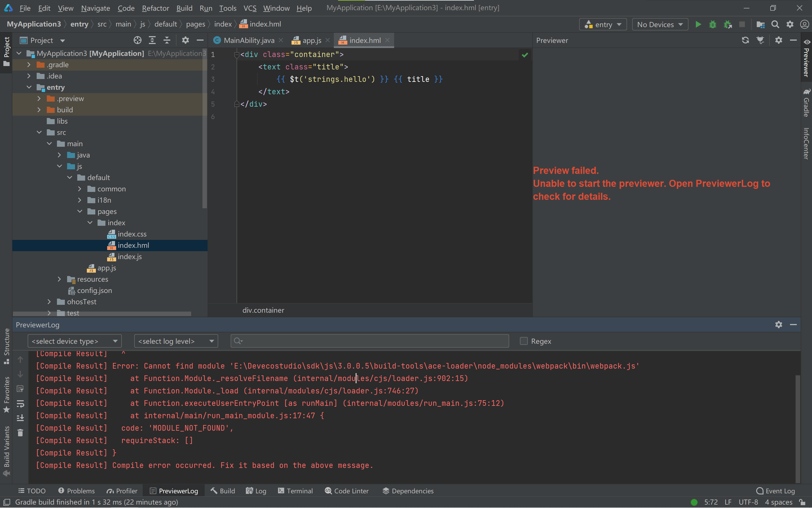Expand the resources folder
The height and width of the screenshot is (508, 812).
59,279
